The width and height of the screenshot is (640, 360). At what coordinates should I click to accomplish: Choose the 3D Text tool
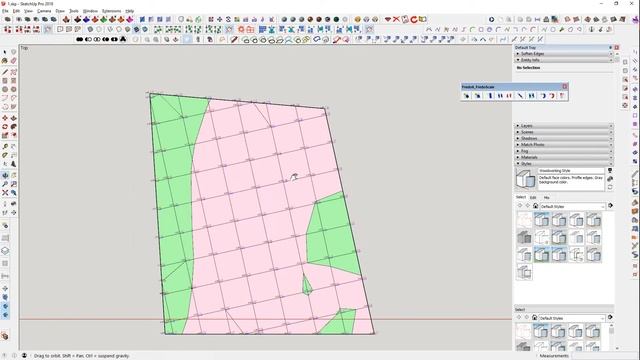pos(13,164)
